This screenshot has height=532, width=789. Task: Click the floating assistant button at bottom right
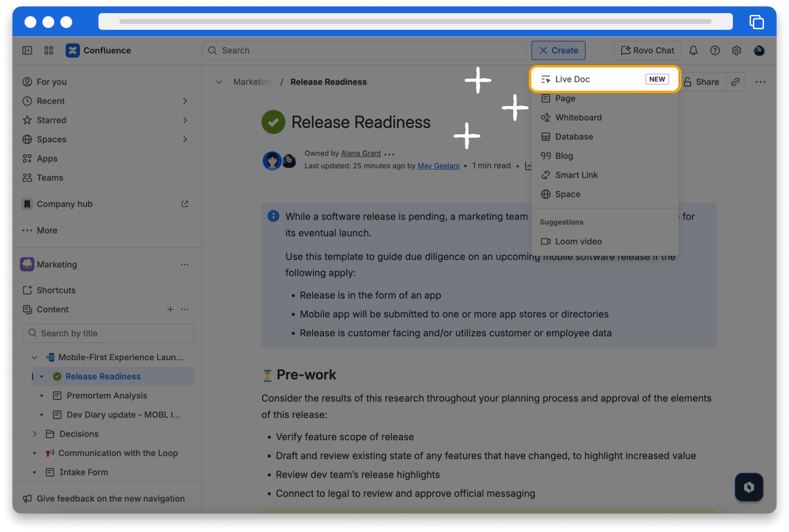tap(749, 487)
